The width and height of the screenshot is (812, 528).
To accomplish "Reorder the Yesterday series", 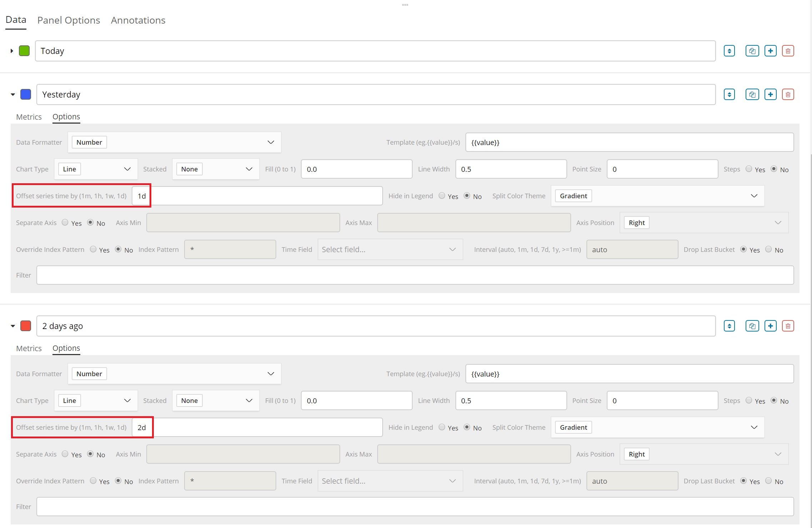I will click(729, 94).
